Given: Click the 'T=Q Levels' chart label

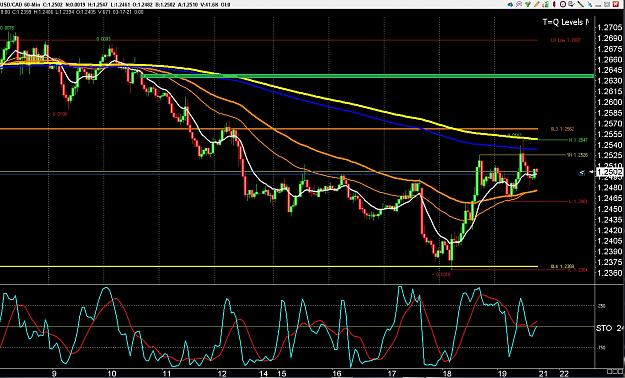Looking at the screenshot, I should pyautogui.click(x=566, y=22).
